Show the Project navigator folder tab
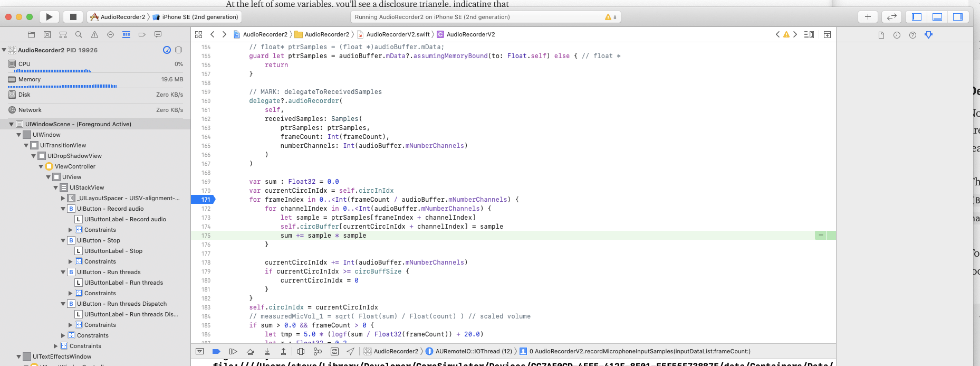Screen dimensions: 980x366 31,34
